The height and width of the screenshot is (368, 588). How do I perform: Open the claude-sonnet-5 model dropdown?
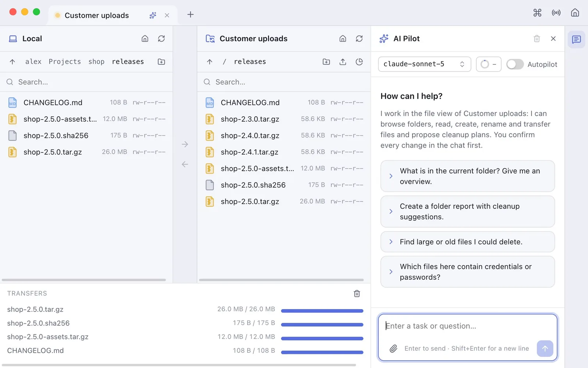pos(424,64)
